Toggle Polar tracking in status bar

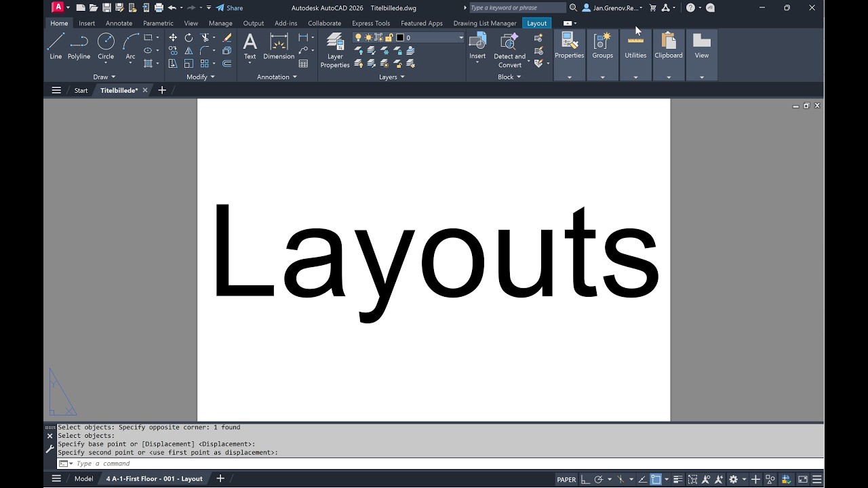599,479
